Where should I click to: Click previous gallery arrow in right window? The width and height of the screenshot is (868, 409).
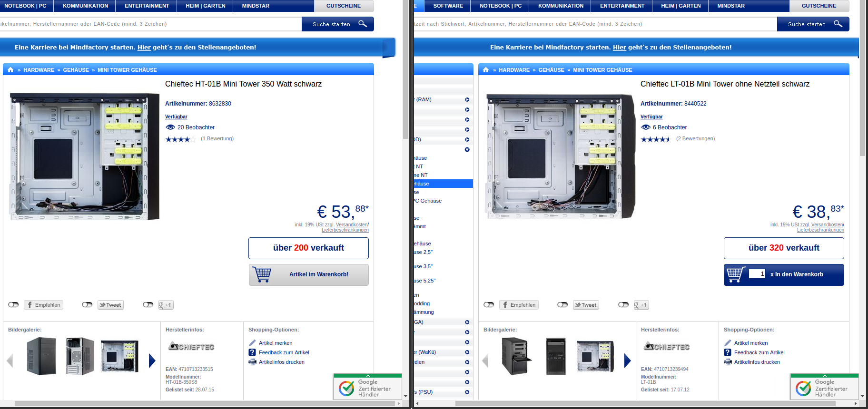(485, 360)
